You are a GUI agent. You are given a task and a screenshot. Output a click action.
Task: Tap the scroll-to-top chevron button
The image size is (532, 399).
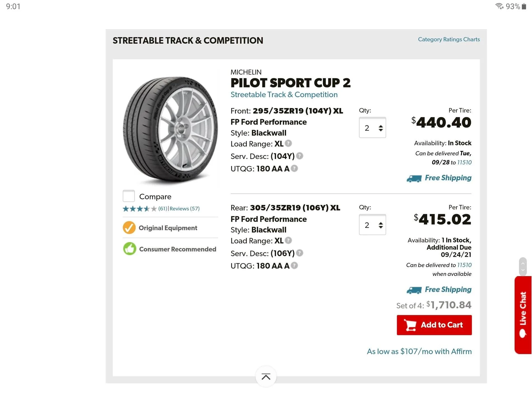click(266, 376)
